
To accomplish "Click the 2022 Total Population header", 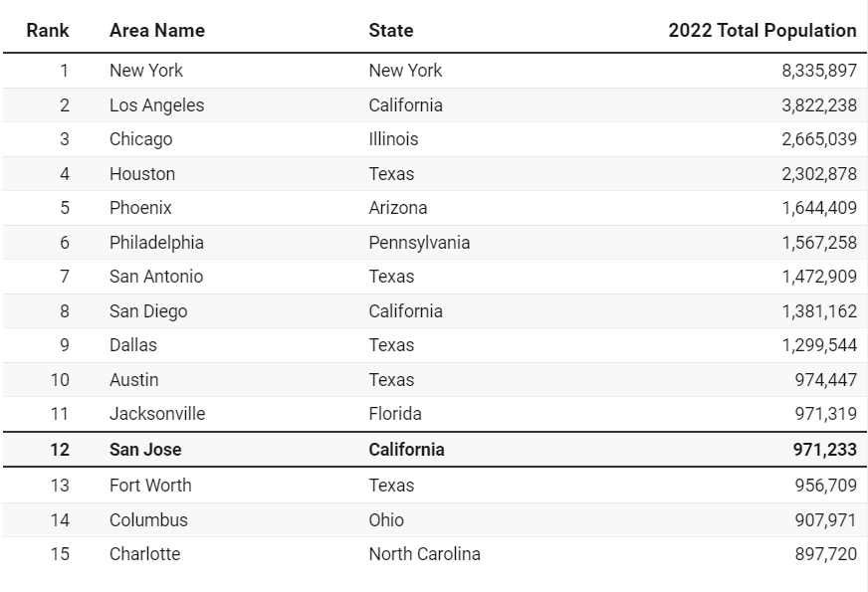I will tap(761, 30).
